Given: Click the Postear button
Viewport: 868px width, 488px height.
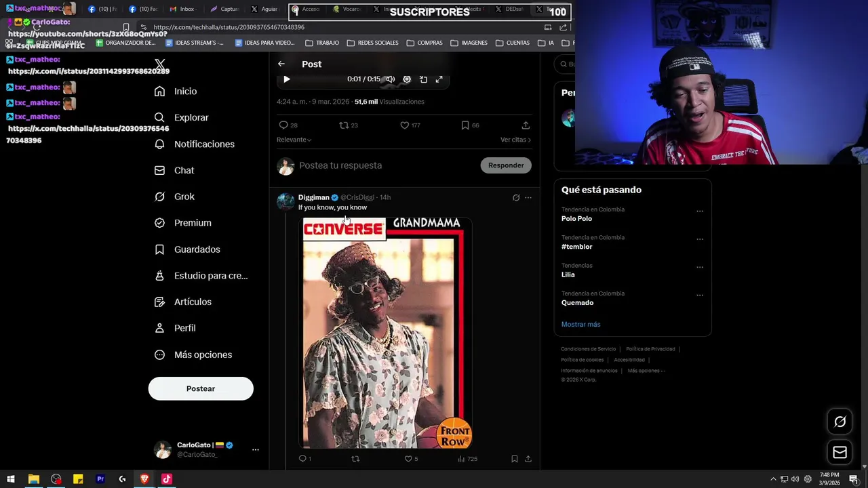Looking at the screenshot, I should 201,388.
